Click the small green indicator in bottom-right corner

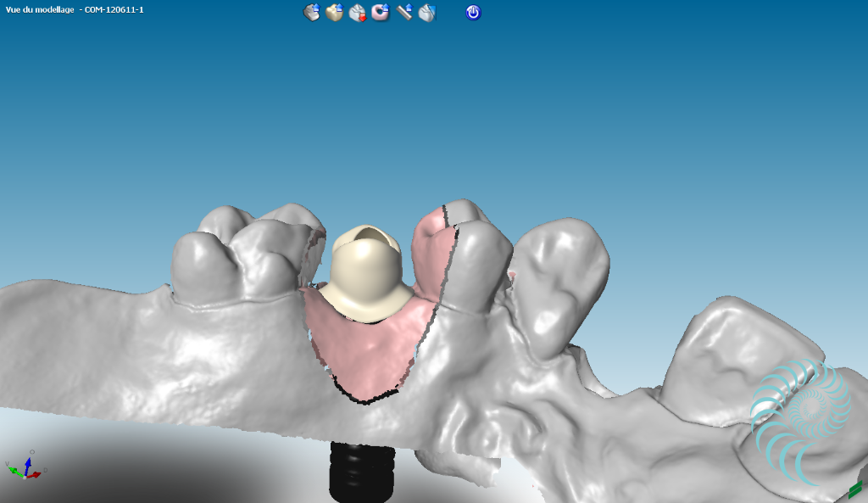tap(854, 489)
